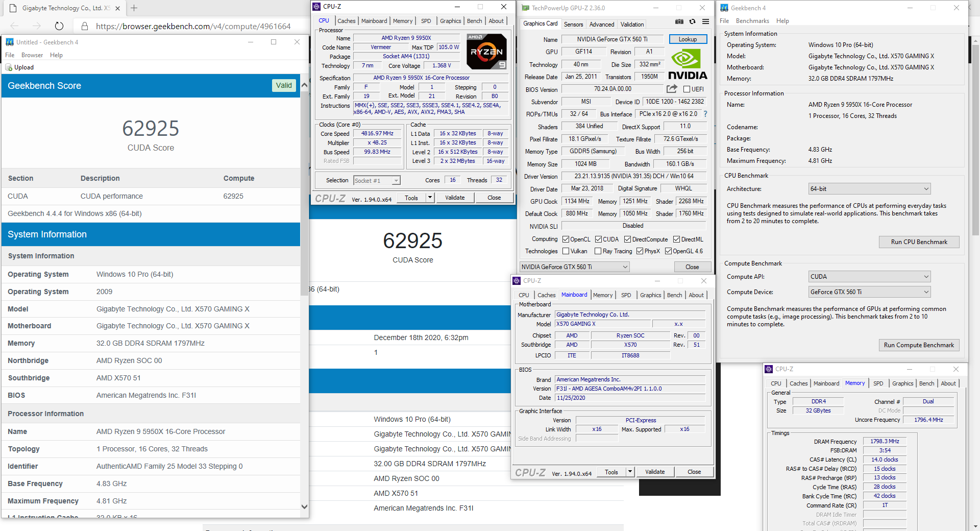This screenshot has width=980, height=531.
Task: Toggle the DirectCompute checkbox
Action: 627,239
